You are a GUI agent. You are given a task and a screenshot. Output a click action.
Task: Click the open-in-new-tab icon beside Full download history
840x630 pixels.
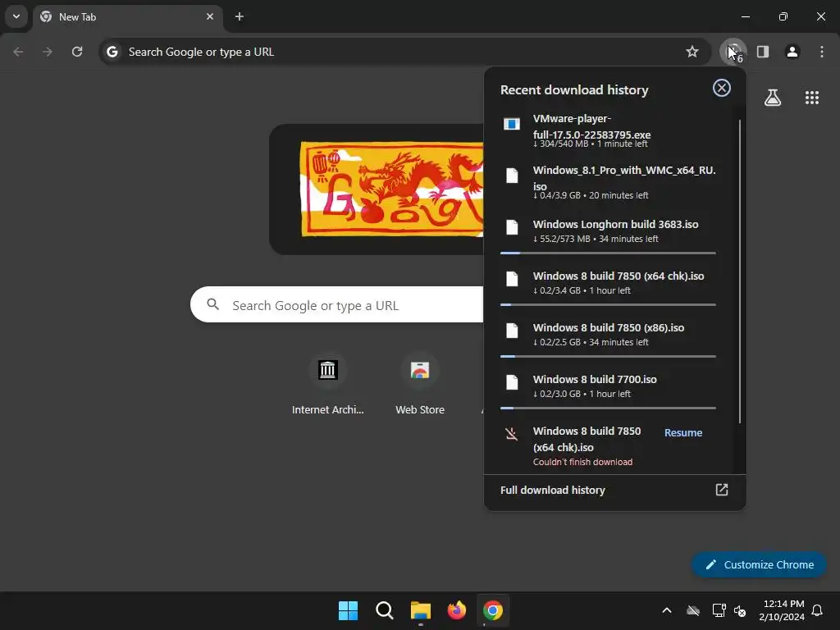722,490
